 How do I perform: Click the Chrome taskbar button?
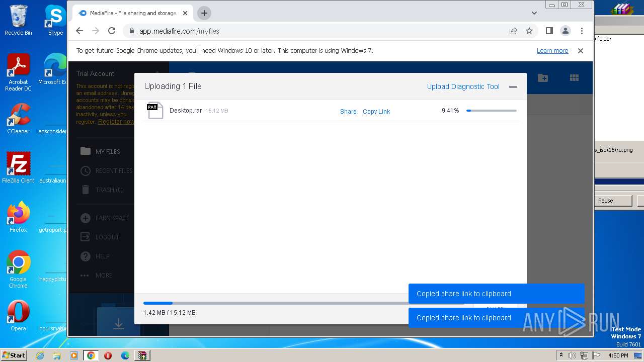point(91,355)
